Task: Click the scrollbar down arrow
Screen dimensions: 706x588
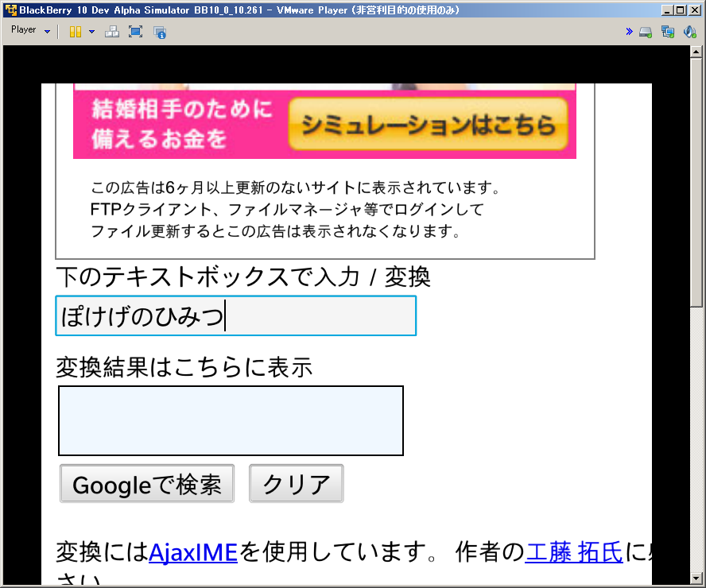Action: coord(696,577)
